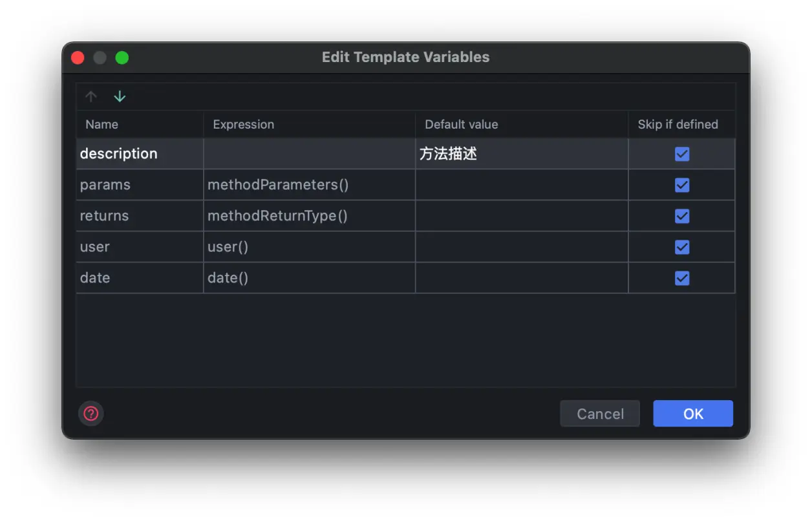Click the Cancel button
Viewport: 812px width, 521px height.
pyautogui.click(x=600, y=414)
